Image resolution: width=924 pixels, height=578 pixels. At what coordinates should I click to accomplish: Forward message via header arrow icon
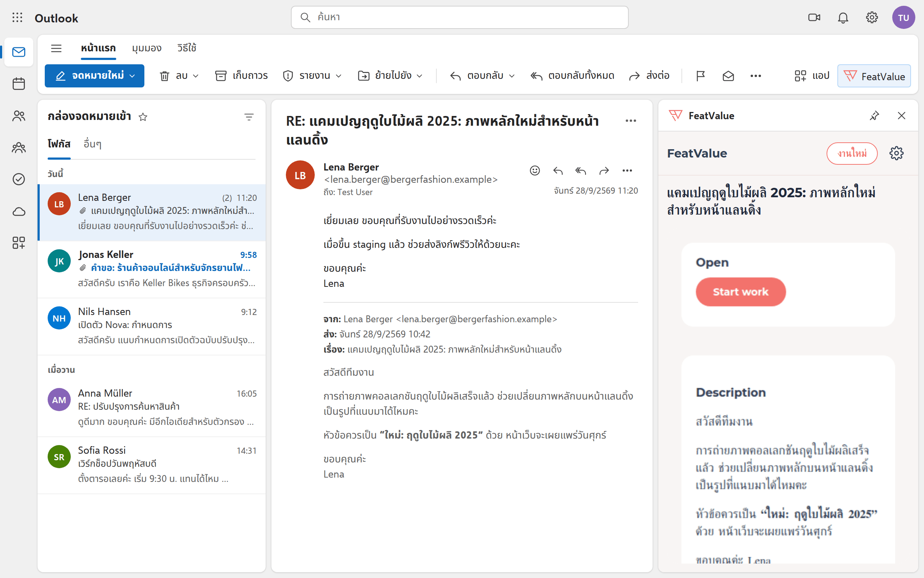click(604, 171)
